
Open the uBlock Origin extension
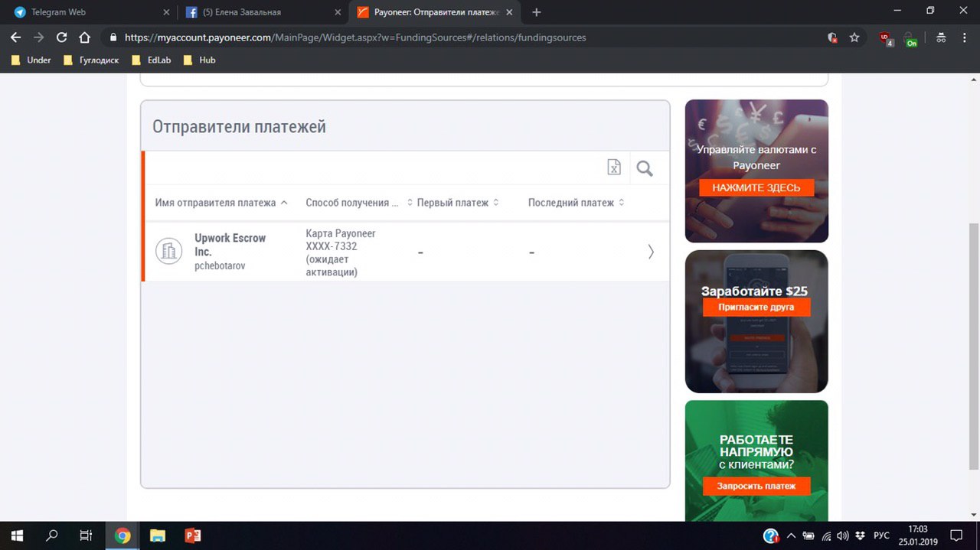click(887, 38)
